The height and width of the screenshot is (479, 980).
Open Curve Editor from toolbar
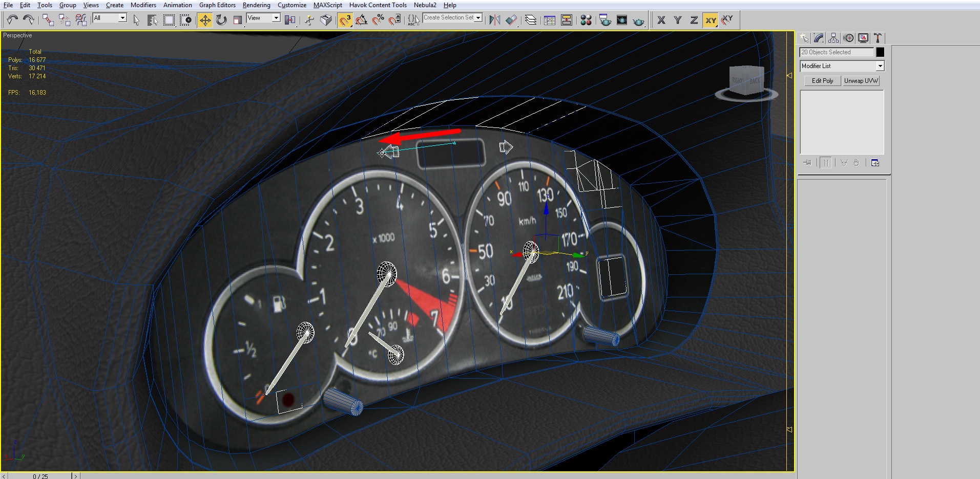550,20
